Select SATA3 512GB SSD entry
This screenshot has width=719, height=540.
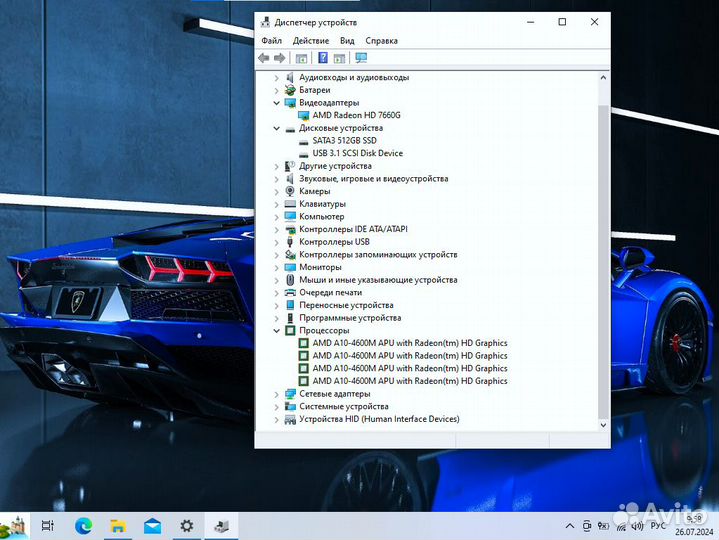point(344,141)
